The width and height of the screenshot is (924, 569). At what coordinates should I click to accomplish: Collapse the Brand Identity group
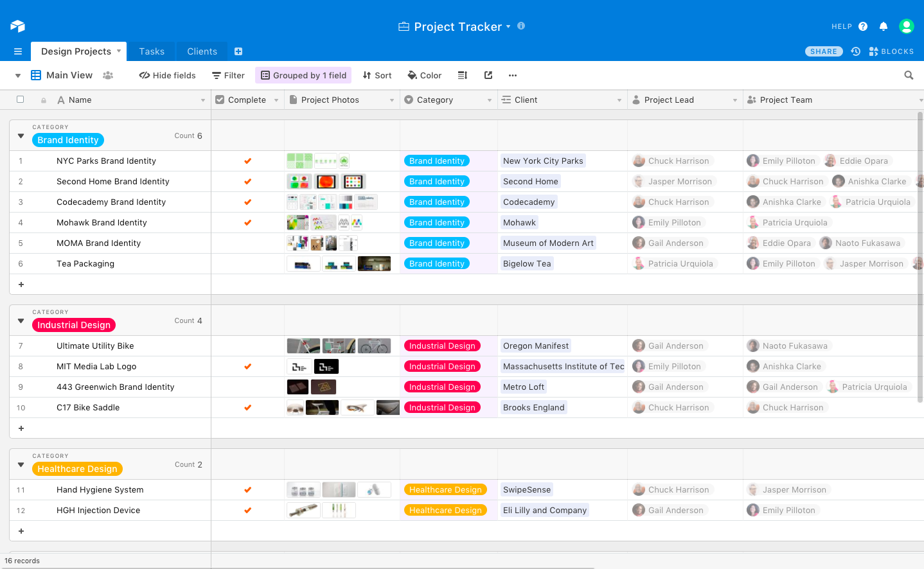(x=21, y=136)
